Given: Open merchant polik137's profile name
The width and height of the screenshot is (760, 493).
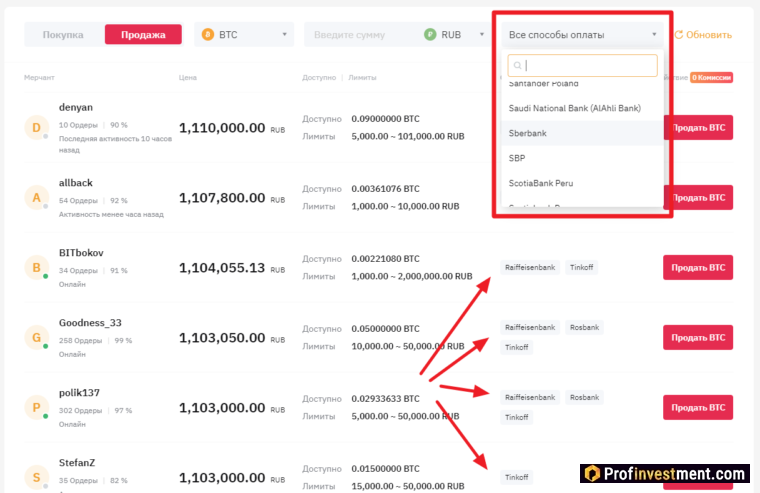Looking at the screenshot, I should click(79, 393).
